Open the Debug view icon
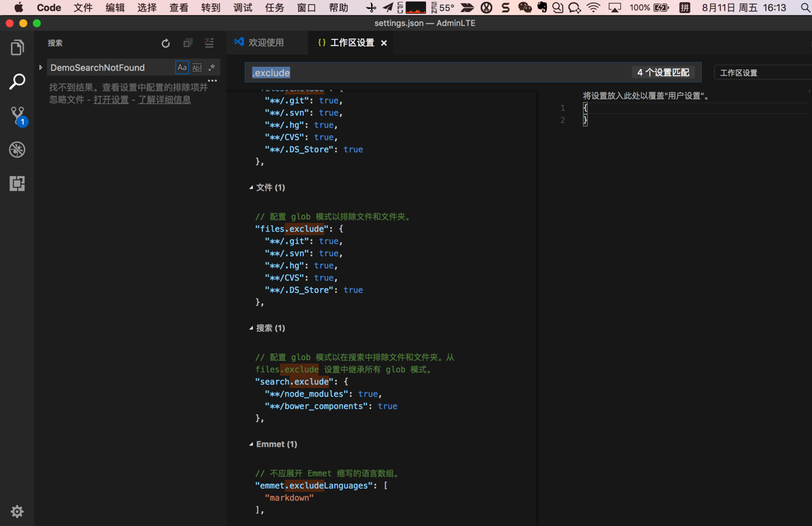812x526 pixels. pyautogui.click(x=17, y=150)
